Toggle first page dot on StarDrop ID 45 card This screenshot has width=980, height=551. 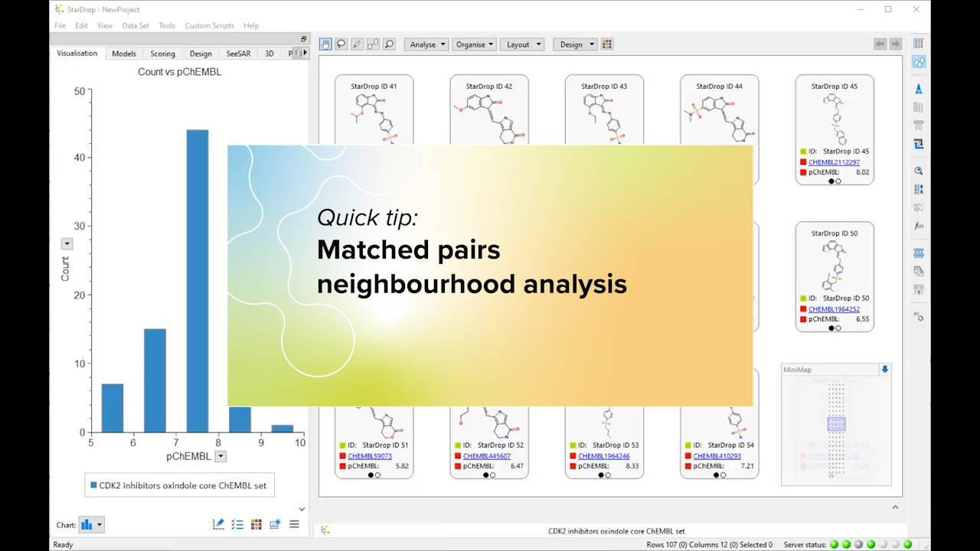pyautogui.click(x=831, y=181)
